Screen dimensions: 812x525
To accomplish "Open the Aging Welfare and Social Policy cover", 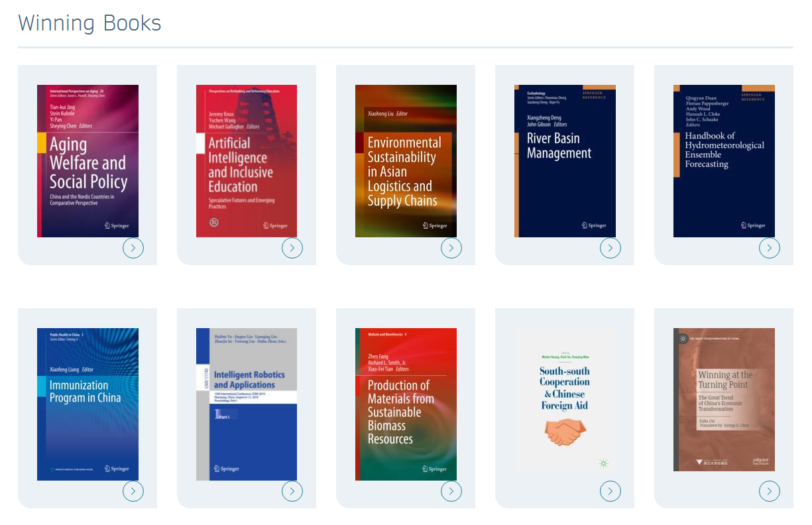I will (x=87, y=161).
